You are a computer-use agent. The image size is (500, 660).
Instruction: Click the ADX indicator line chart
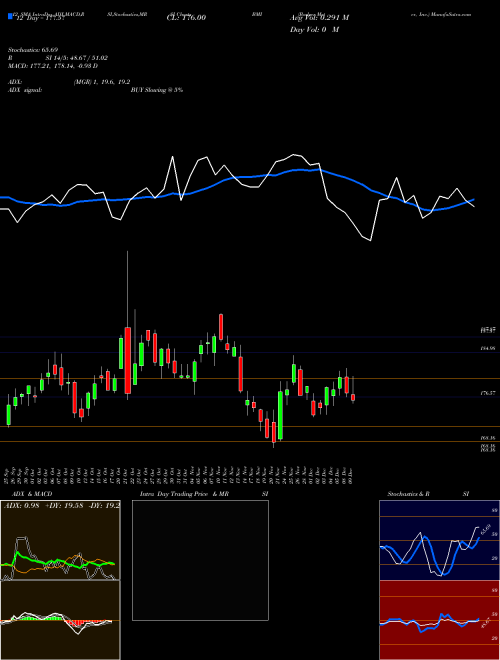60,540
